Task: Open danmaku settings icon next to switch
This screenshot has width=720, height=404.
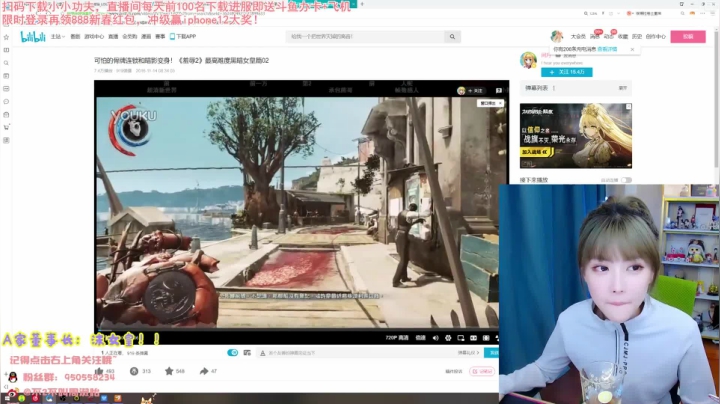Action: [x=247, y=353]
